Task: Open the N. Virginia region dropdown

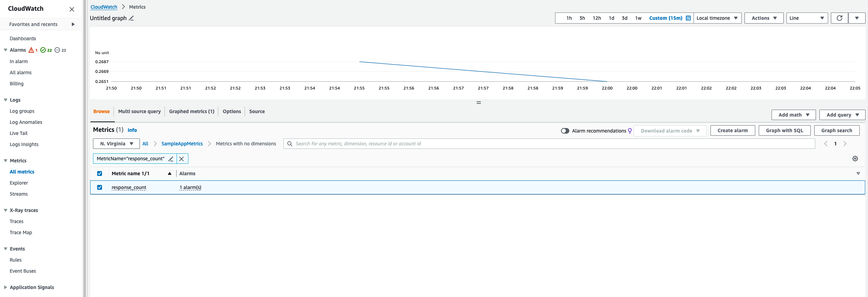Action: click(116, 144)
